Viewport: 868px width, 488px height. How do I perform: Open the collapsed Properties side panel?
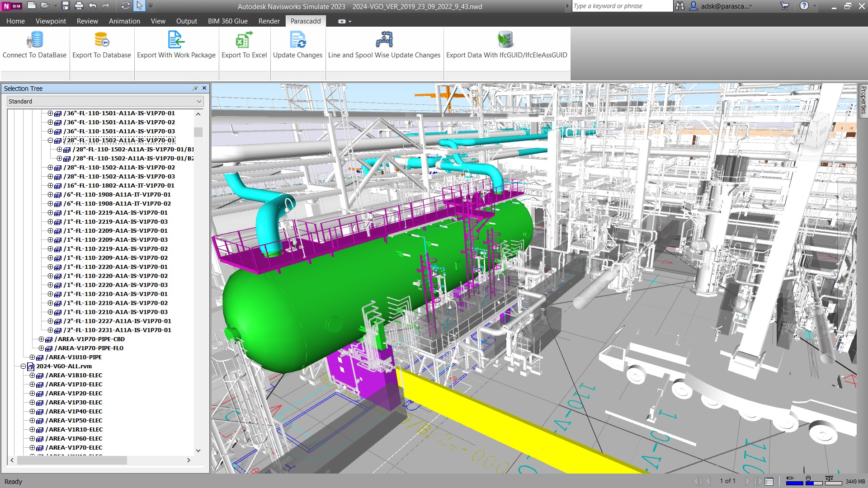click(863, 100)
